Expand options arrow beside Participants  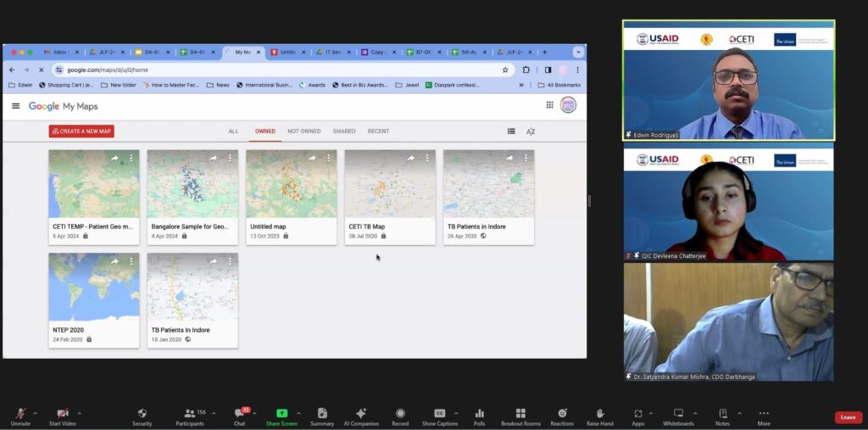[214, 413]
